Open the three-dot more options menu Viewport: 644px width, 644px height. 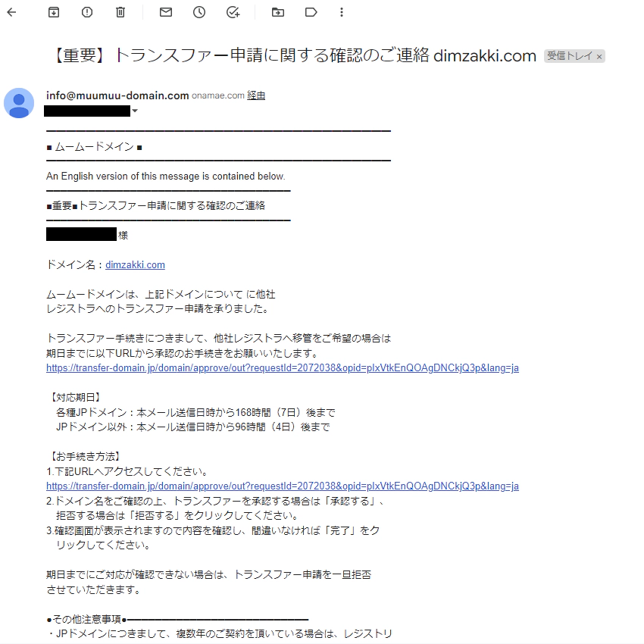341,12
